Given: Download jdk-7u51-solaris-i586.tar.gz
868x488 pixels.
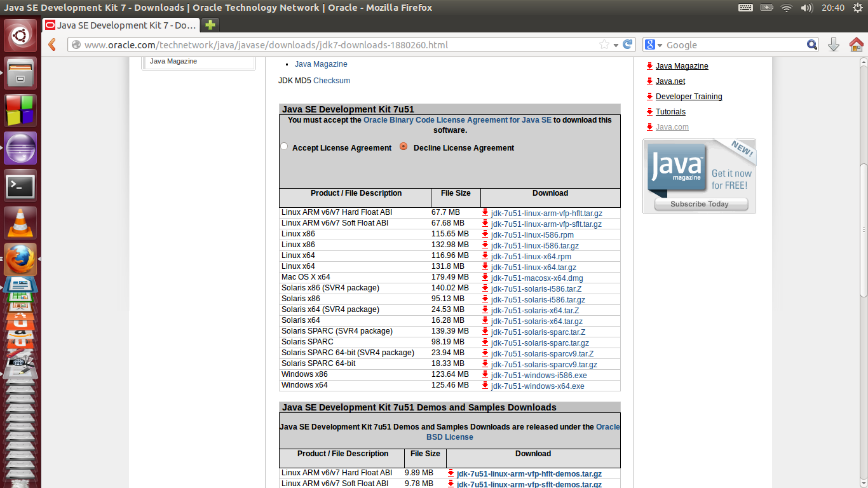Looking at the screenshot, I should tap(538, 300).
